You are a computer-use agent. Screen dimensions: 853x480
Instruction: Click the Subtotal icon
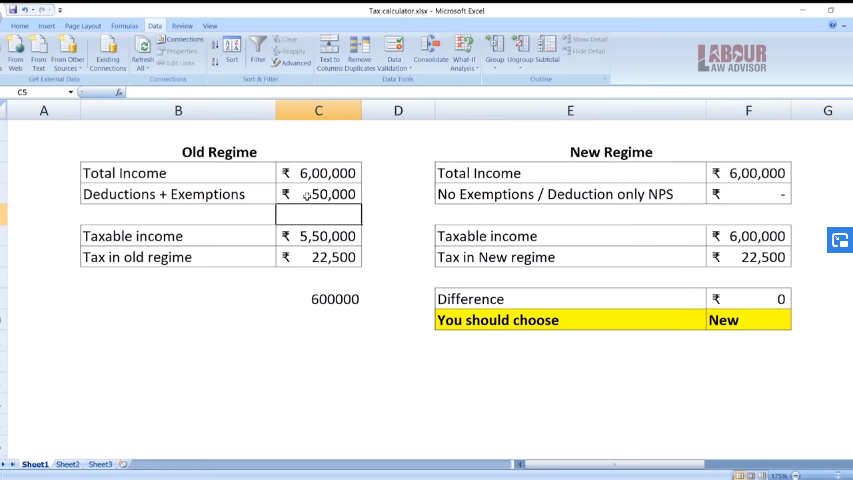point(547,48)
